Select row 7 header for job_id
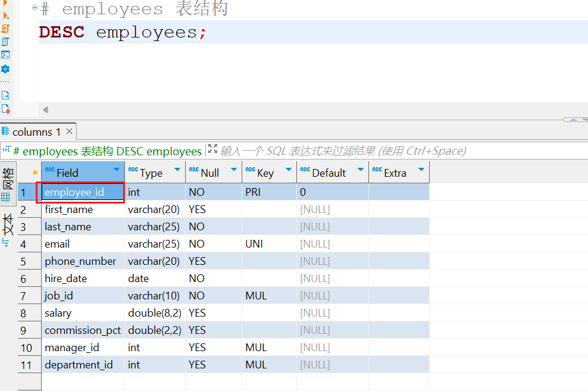 tap(24, 296)
